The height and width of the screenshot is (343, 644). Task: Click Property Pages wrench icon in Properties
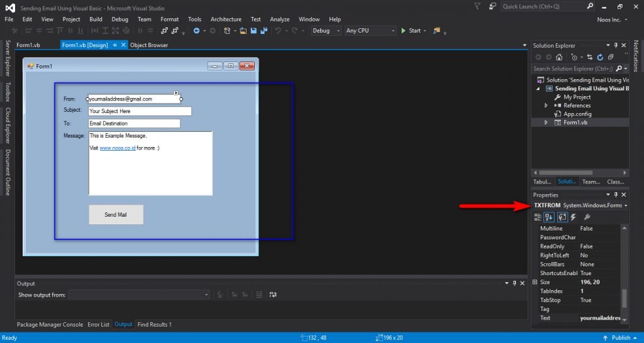coord(587,217)
